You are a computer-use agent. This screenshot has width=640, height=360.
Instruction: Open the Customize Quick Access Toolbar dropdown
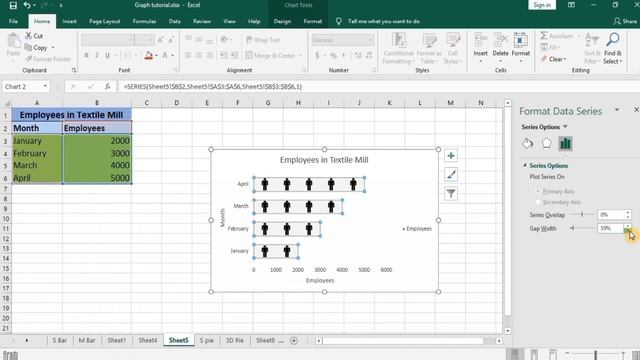pyautogui.click(x=60, y=5)
